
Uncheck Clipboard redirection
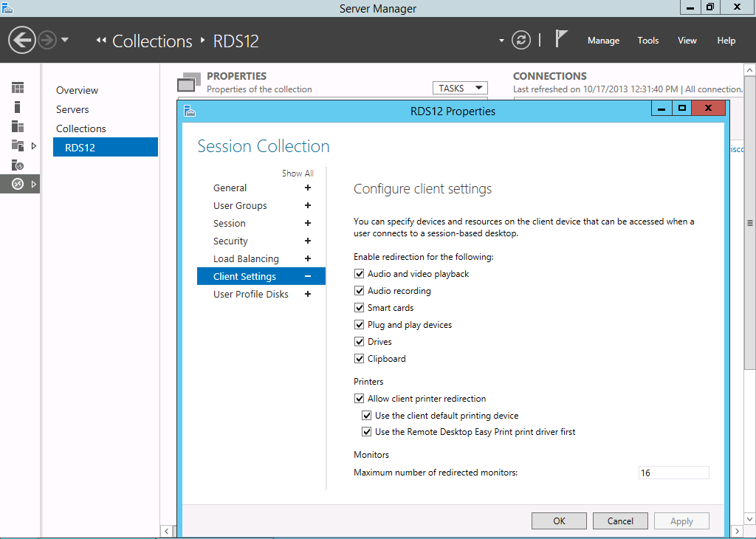pos(360,359)
